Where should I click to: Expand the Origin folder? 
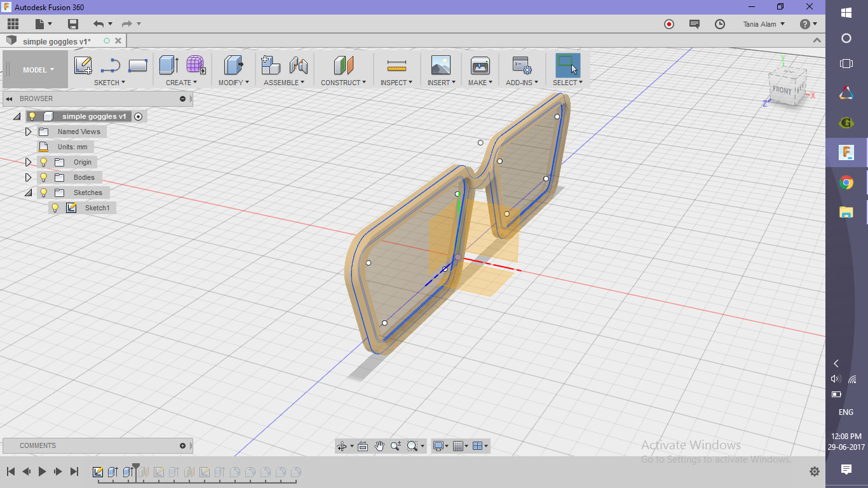coord(28,162)
